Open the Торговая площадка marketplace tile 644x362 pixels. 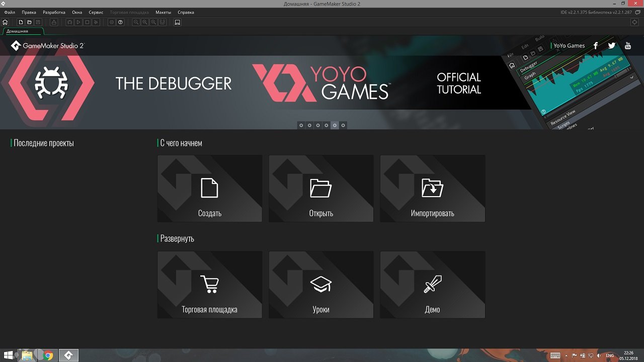pos(210,285)
